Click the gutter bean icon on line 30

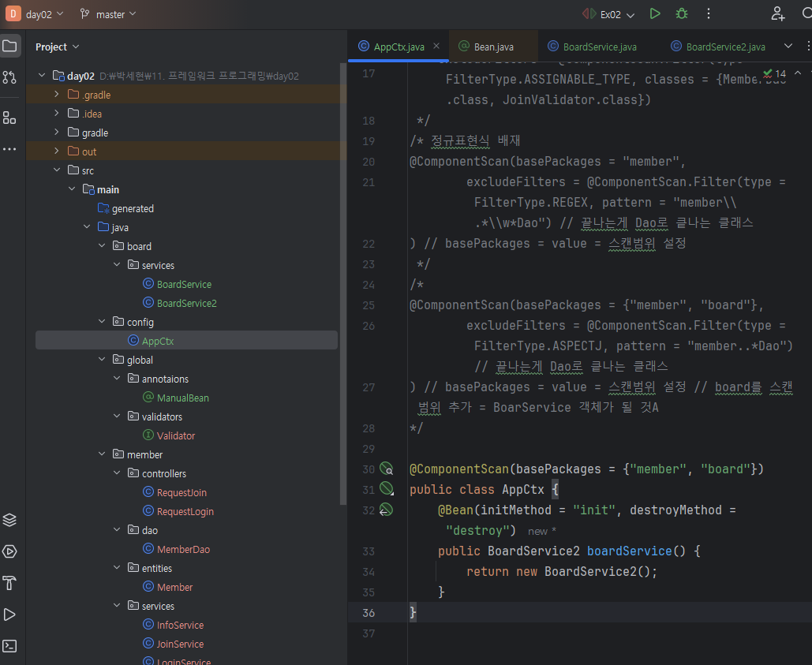click(386, 469)
